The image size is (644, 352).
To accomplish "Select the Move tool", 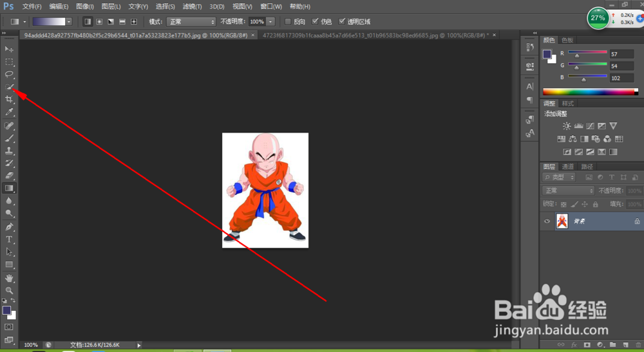I will point(9,50).
